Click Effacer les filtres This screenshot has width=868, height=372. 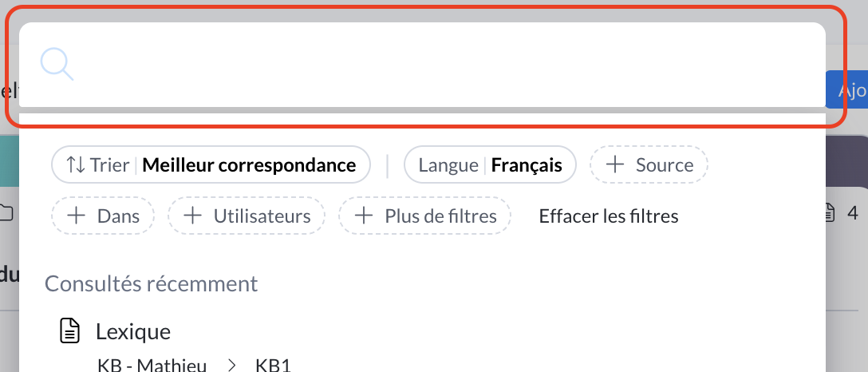609,216
